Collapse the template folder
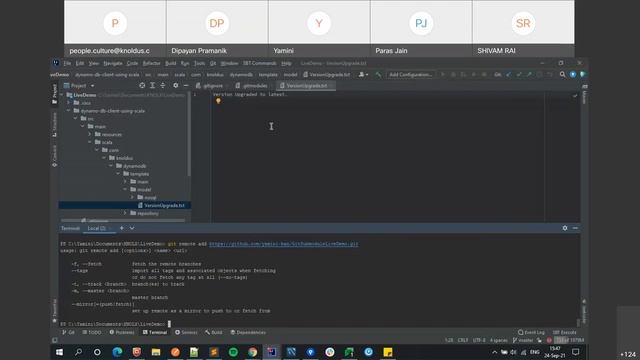This screenshot has height=360, width=640. pyautogui.click(x=118, y=174)
